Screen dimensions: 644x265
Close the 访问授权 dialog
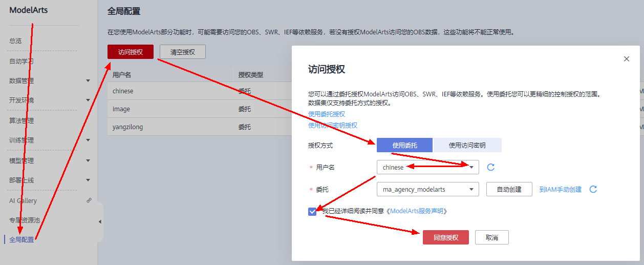[x=627, y=59]
